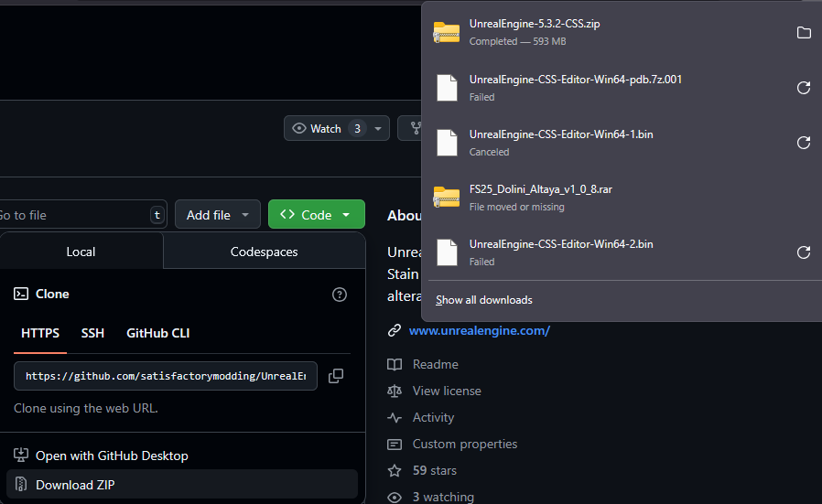Screen dimensions: 822x504
Task: Click the 't' keyboard shortcut hint
Action: 157,215
